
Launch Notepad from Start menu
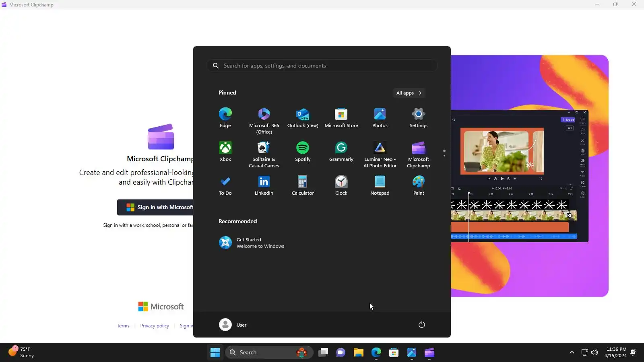tap(380, 185)
